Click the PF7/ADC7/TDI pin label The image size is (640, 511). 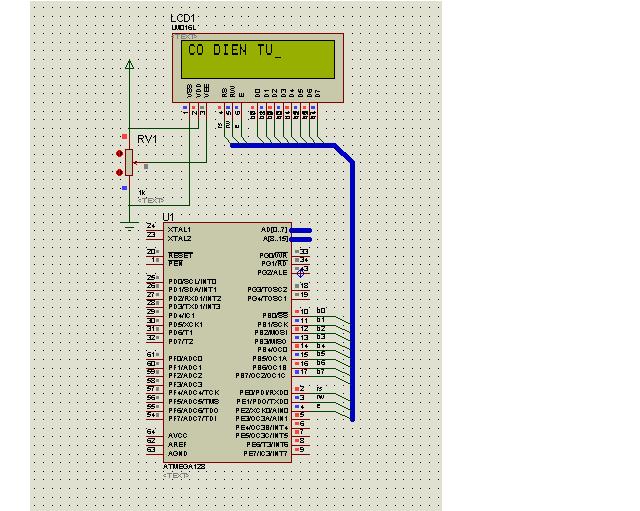(x=192, y=419)
